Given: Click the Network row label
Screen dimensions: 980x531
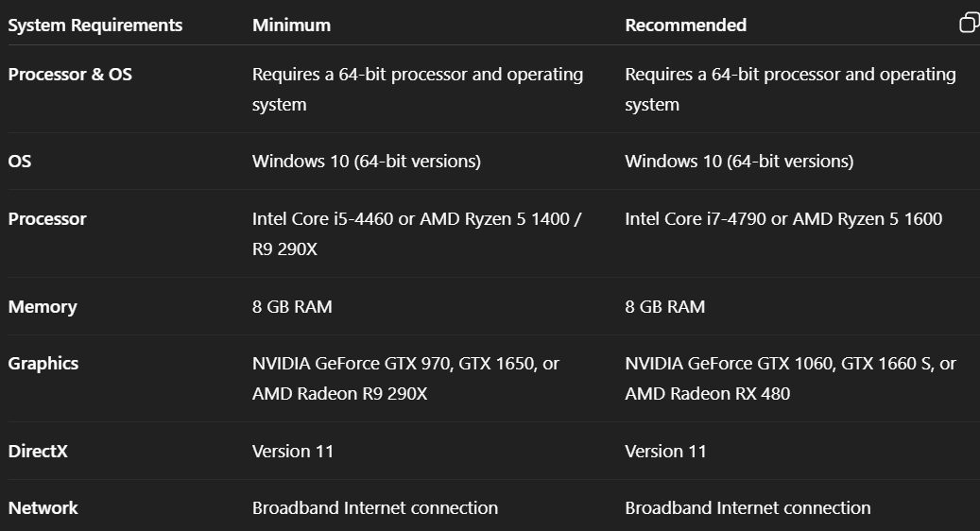Looking at the screenshot, I should 43,508.
